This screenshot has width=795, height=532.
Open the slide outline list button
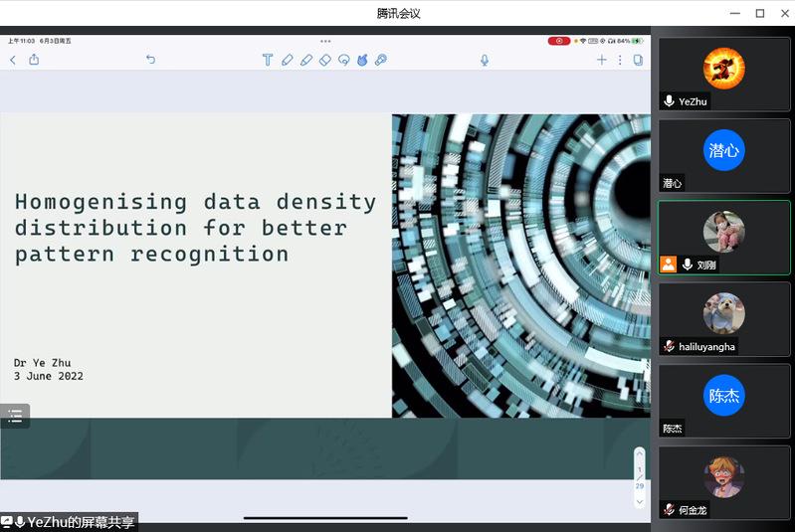(x=15, y=417)
